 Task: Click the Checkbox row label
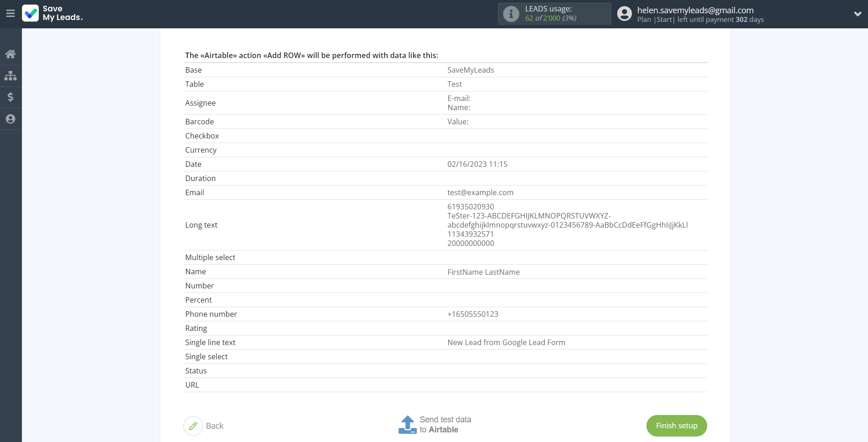pyautogui.click(x=202, y=136)
